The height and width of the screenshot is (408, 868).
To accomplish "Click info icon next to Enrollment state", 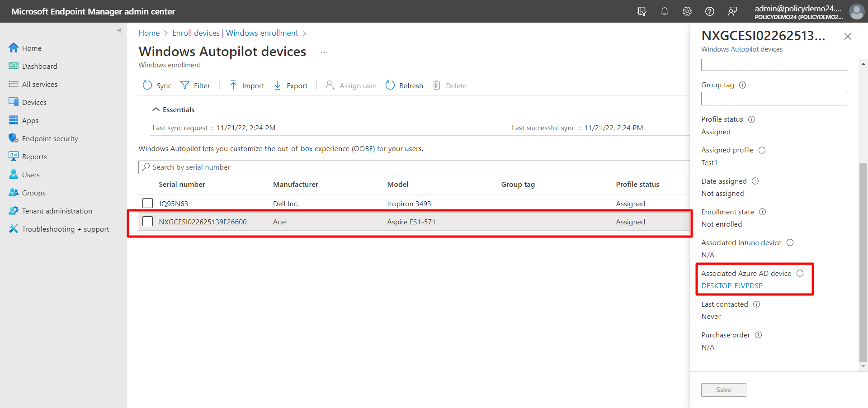I will pyautogui.click(x=762, y=212).
